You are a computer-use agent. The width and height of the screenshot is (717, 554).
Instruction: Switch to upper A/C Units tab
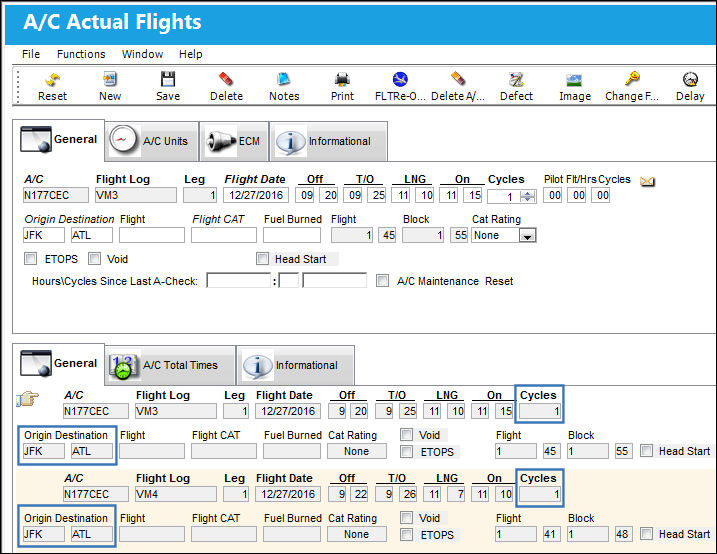(x=152, y=141)
